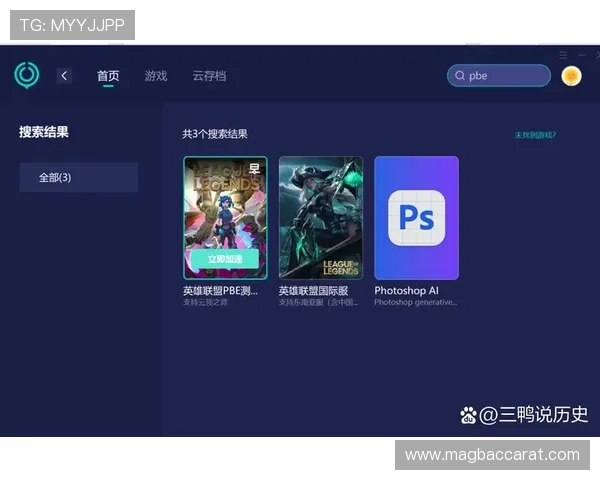Open the Photoshop AI Ps cover
The width and height of the screenshot is (600, 480).
coord(416,217)
